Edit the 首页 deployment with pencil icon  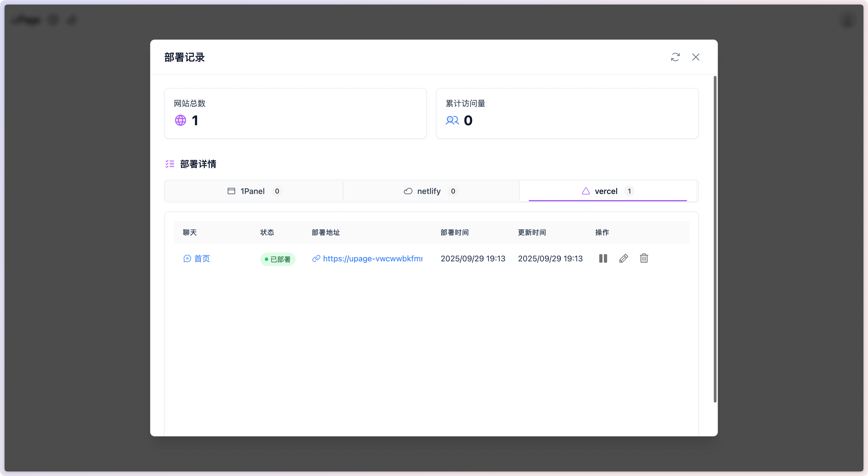623,258
